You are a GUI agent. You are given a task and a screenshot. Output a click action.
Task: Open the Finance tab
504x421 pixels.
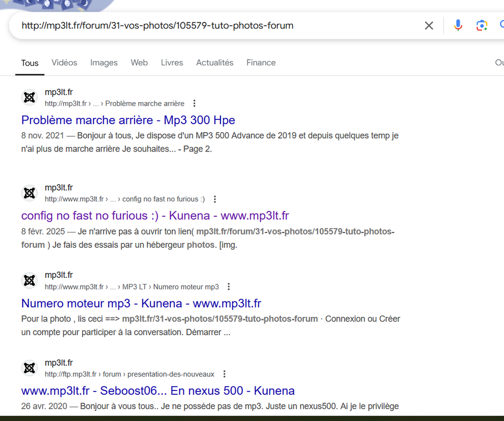(x=261, y=63)
